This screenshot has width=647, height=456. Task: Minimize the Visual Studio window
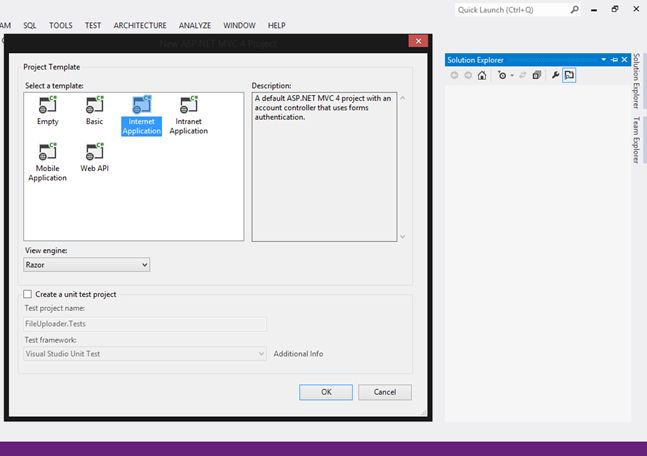tap(594, 9)
